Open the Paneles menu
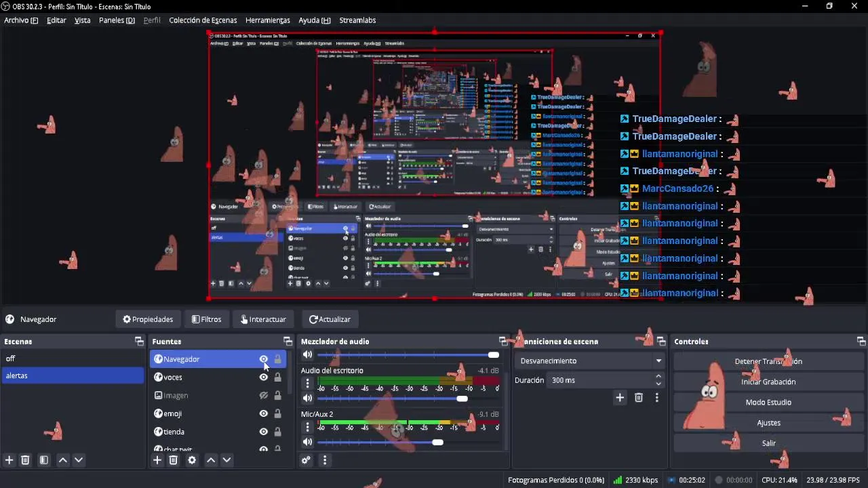This screenshot has height=488, width=868. (117, 20)
